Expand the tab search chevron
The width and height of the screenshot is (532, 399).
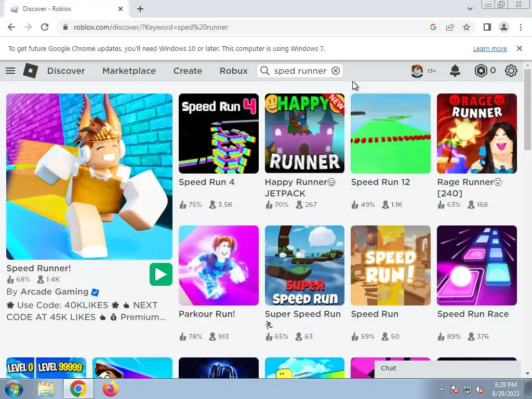pyautogui.click(x=470, y=9)
